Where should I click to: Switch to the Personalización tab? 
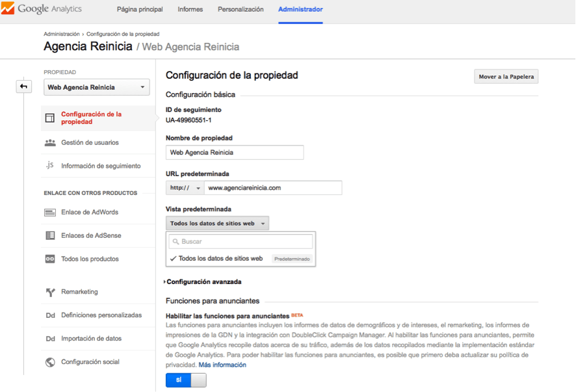(241, 10)
